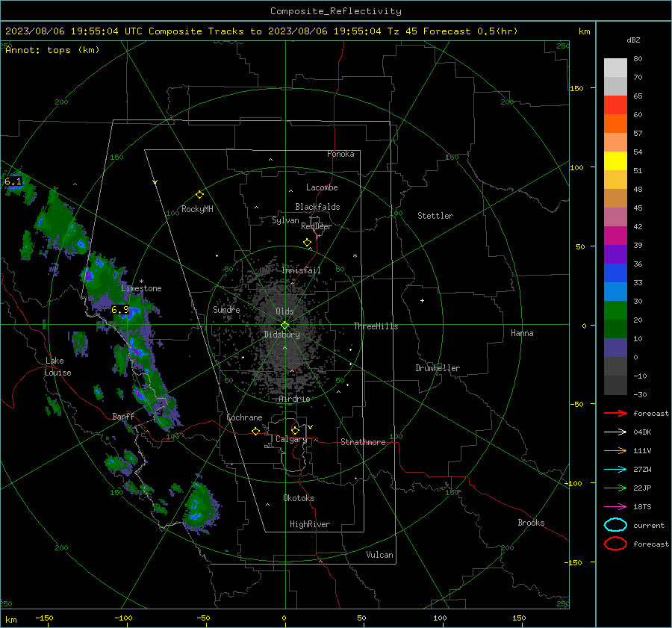The height and width of the screenshot is (628, 672).
Task: Select the Sylvan label
Action: 285,220
